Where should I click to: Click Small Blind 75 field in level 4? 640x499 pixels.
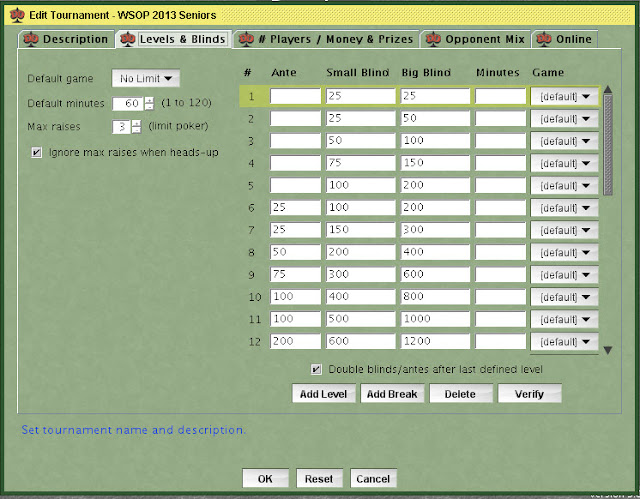coord(361,163)
